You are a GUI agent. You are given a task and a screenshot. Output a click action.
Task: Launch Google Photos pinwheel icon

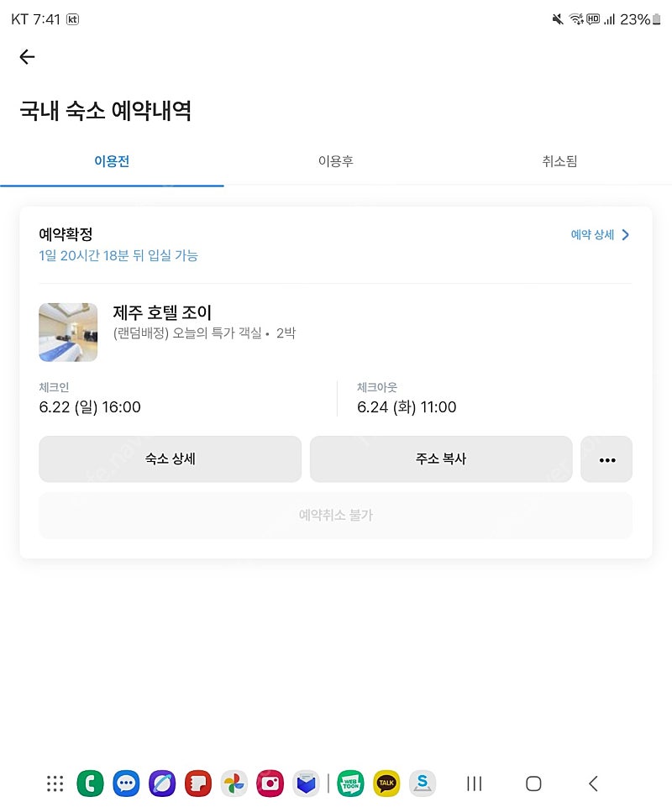tap(234, 783)
